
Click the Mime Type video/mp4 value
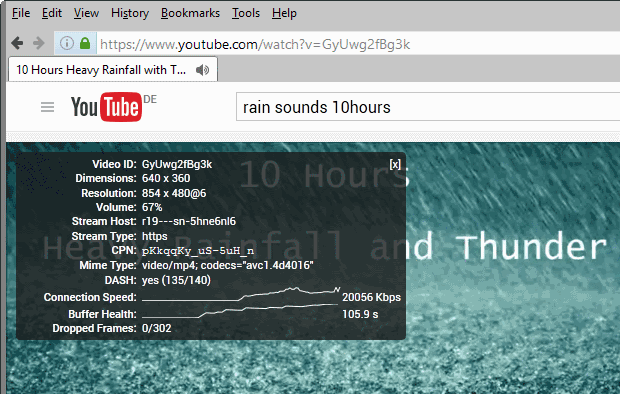pyautogui.click(x=228, y=265)
